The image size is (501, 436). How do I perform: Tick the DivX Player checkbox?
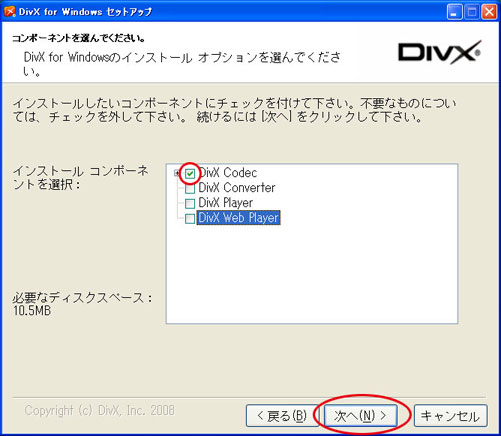click(x=190, y=204)
